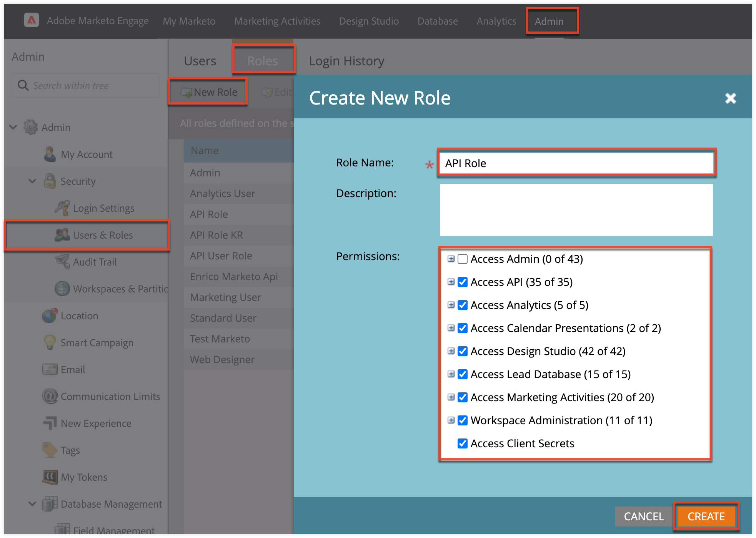Uncheck the Access API permission
The width and height of the screenshot is (756, 538).
point(462,282)
